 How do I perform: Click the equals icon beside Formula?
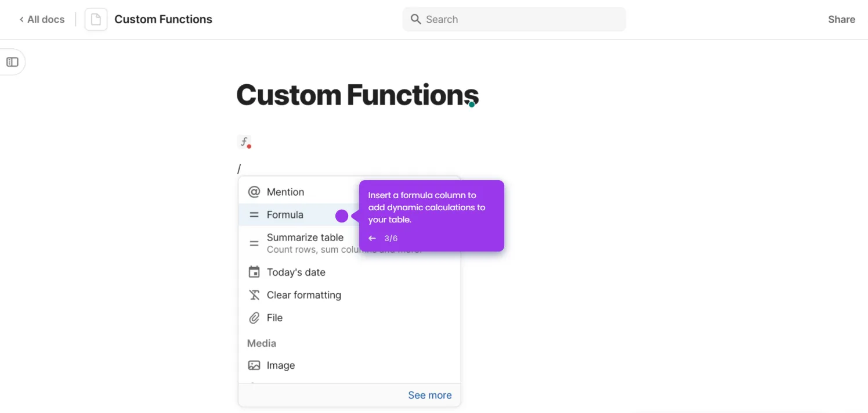click(x=254, y=214)
